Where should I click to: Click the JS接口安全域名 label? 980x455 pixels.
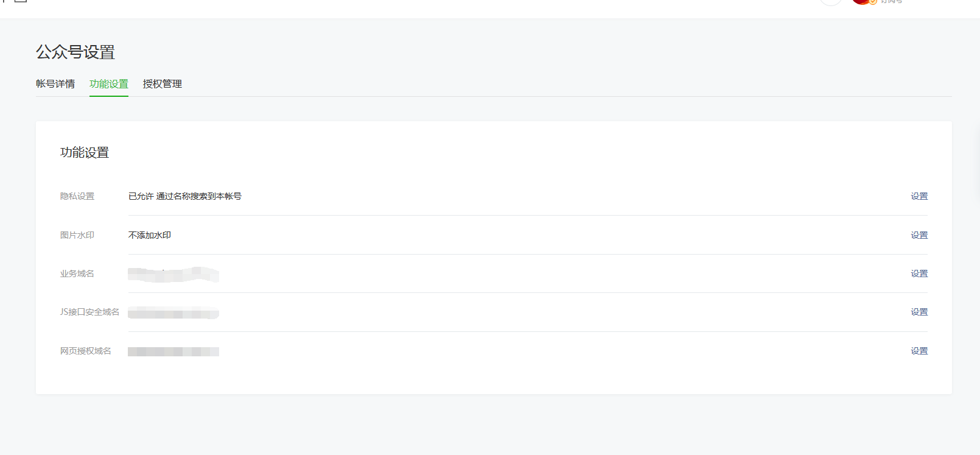click(x=89, y=312)
